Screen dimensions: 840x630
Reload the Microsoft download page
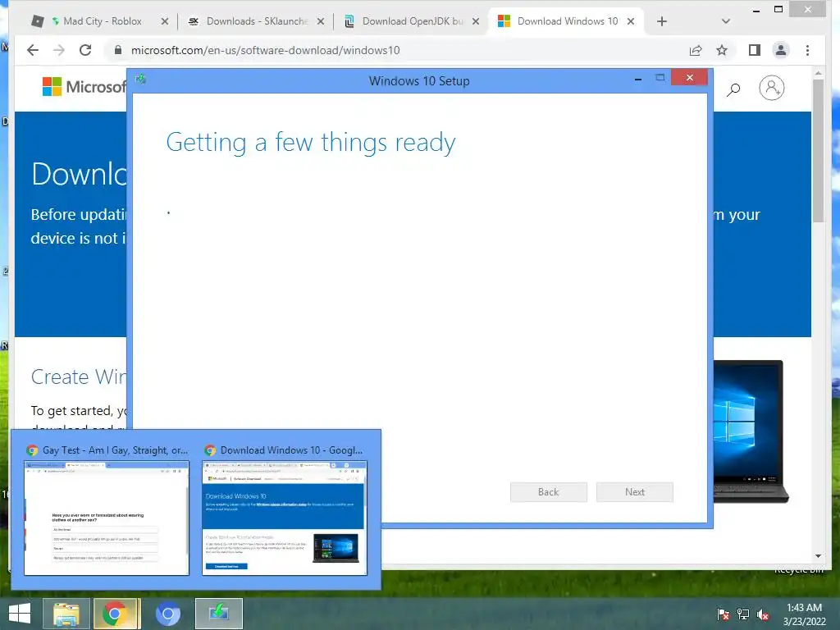tap(85, 50)
